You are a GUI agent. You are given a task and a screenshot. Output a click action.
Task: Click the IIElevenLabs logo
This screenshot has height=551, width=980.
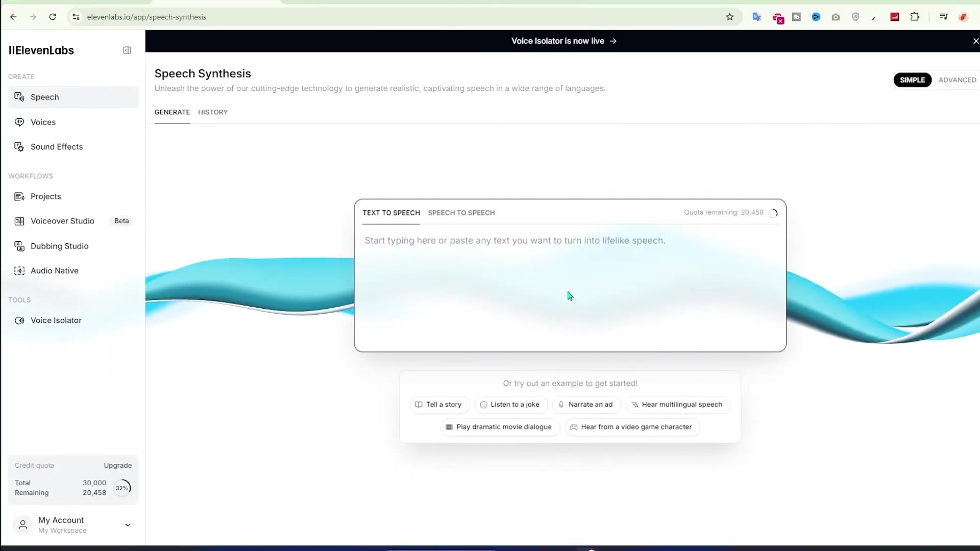click(x=41, y=50)
